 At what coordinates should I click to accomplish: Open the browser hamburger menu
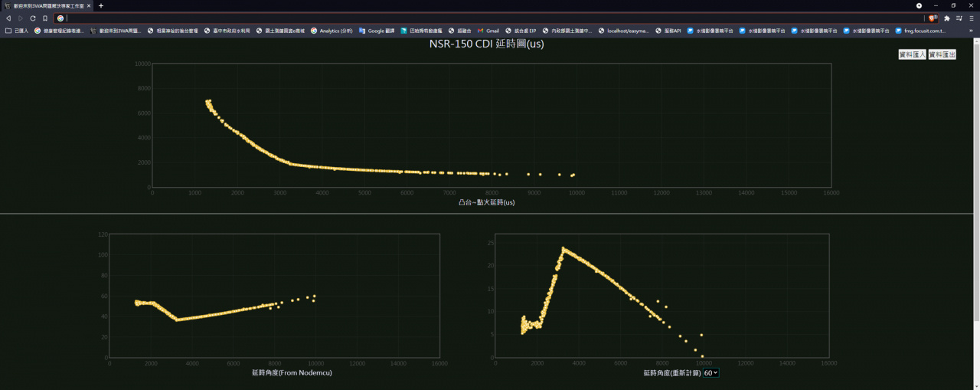pyautogui.click(x=972, y=18)
